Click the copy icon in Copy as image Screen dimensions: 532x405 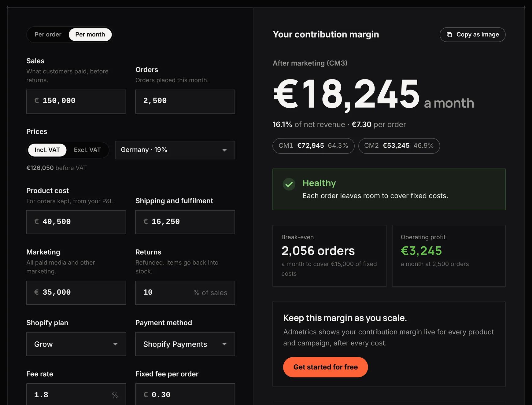449,35
